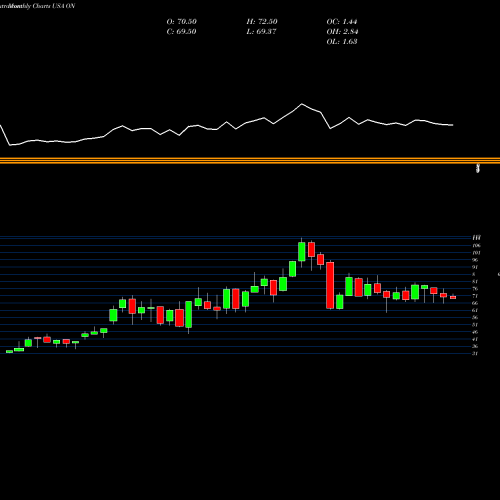Click the 96 price axis label
Viewport: 500px width, 500px height.
click(475, 260)
